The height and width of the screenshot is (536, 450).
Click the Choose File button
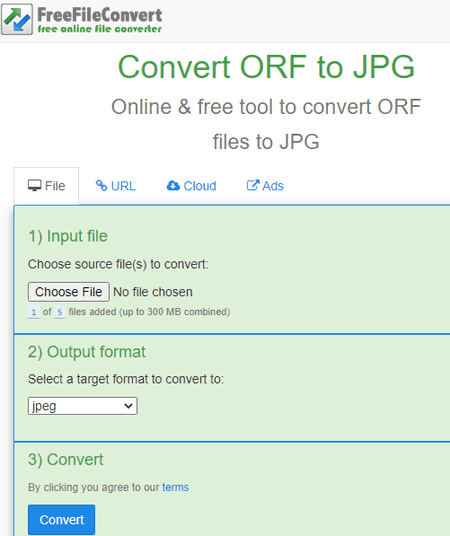69,292
